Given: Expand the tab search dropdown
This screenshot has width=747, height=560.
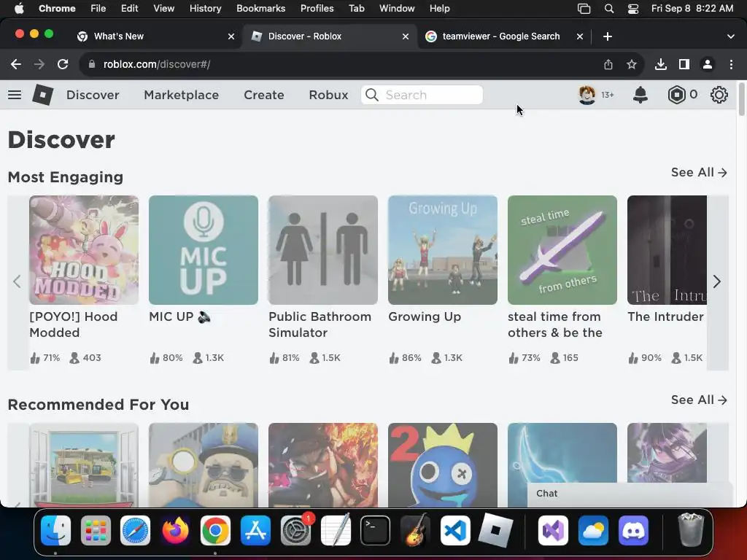Looking at the screenshot, I should (x=730, y=36).
